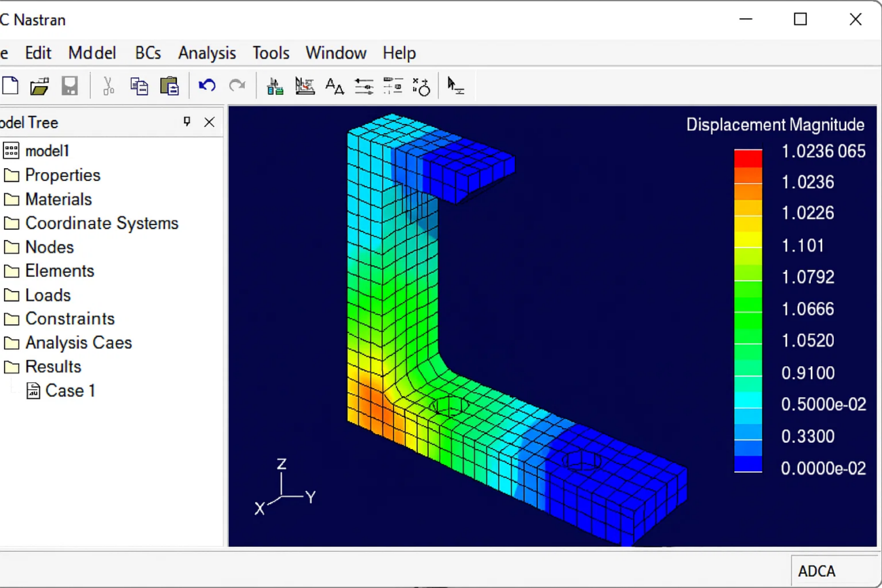
Task: Click the New file toolbar icon
Action: 10,86
